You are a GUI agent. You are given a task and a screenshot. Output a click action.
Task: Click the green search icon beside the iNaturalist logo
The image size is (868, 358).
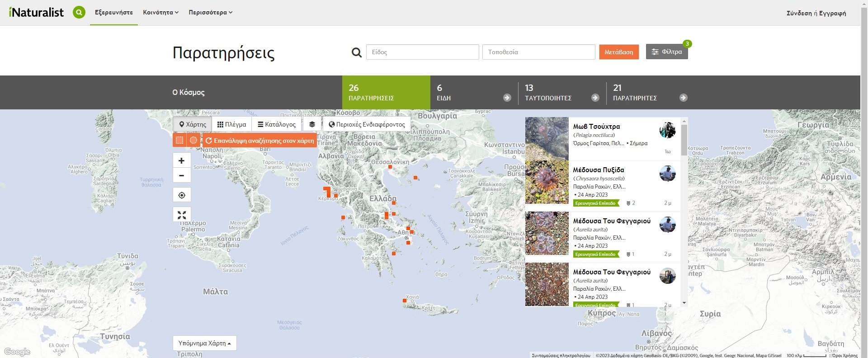79,12
